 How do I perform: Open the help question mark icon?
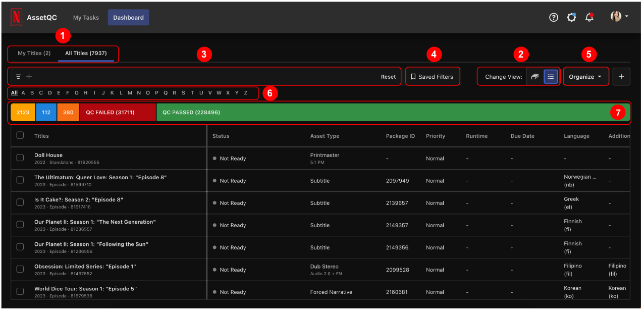point(554,17)
